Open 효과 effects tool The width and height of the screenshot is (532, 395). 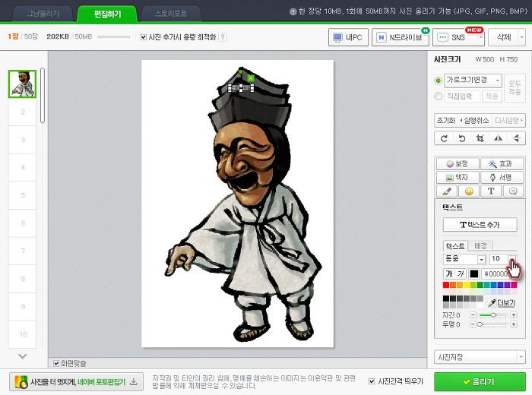502,164
